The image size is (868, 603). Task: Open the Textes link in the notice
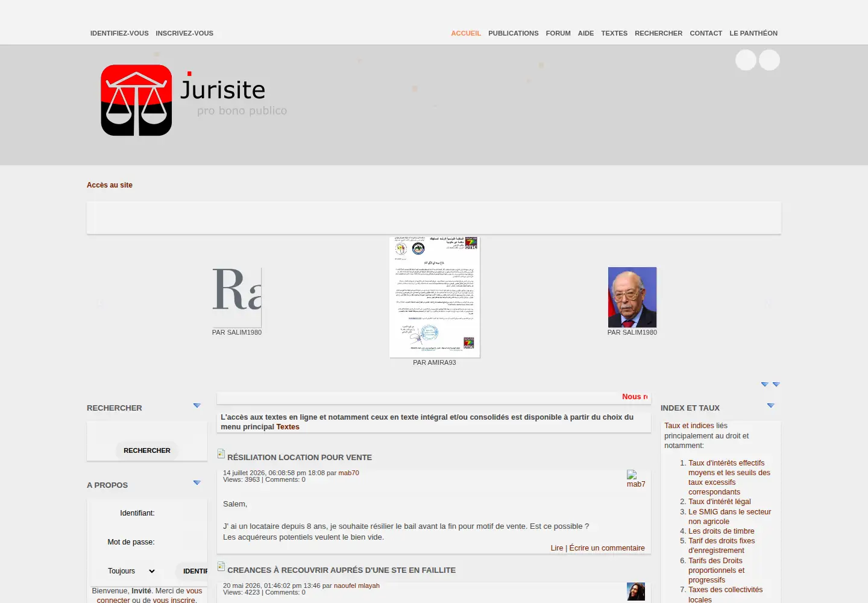tap(288, 427)
